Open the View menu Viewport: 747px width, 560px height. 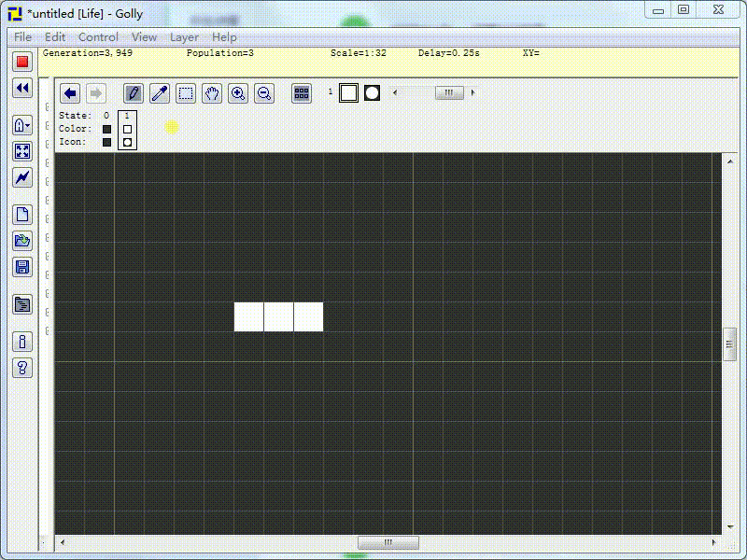click(144, 37)
